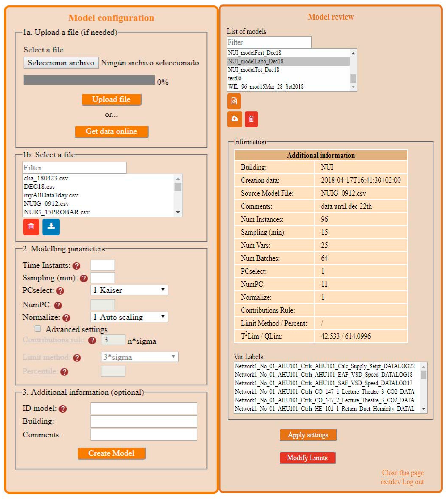Click help icon next to Time Instants
The height and width of the screenshot is (499, 448).
tap(76, 266)
